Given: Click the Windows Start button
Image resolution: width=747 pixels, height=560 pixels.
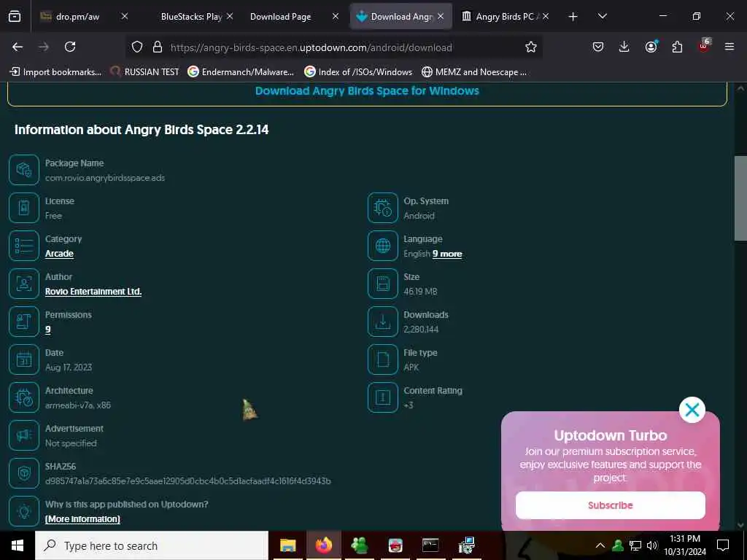Looking at the screenshot, I should pyautogui.click(x=18, y=545).
